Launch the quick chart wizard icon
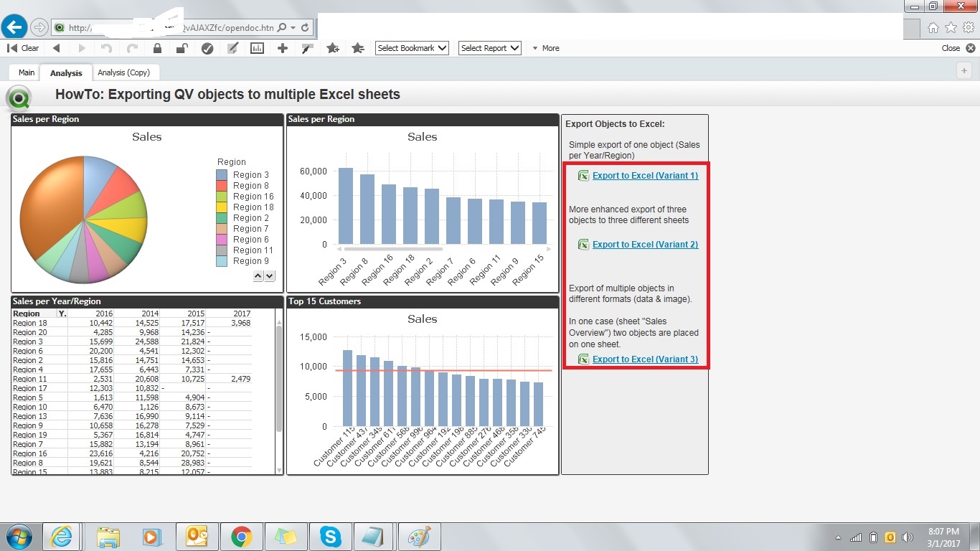 click(257, 48)
